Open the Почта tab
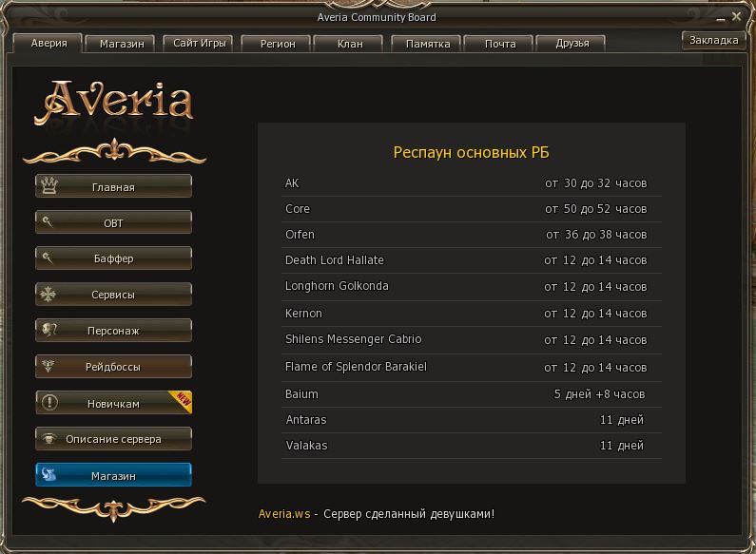 (x=499, y=44)
